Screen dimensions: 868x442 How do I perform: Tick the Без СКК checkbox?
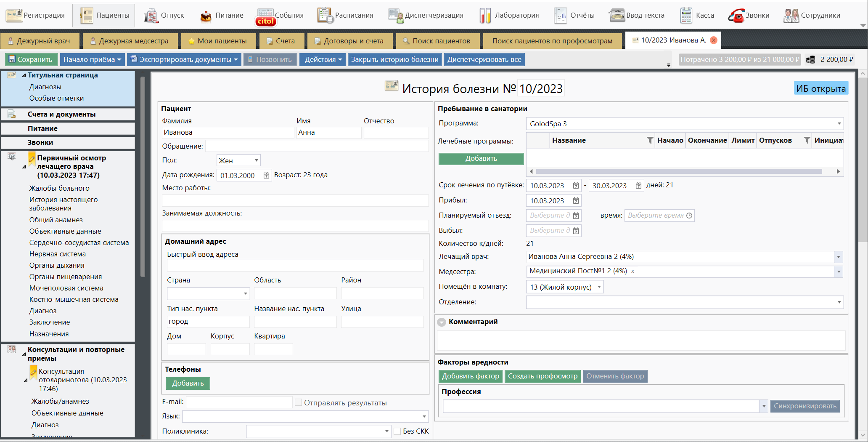pyautogui.click(x=397, y=431)
